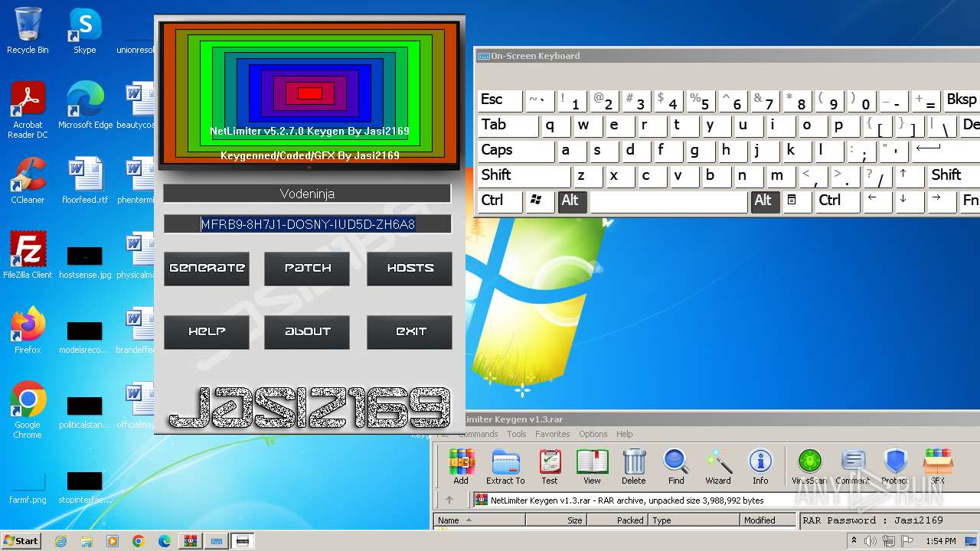
Task: Toggle right Alt key on On-Screen Keyboard
Action: pos(764,201)
